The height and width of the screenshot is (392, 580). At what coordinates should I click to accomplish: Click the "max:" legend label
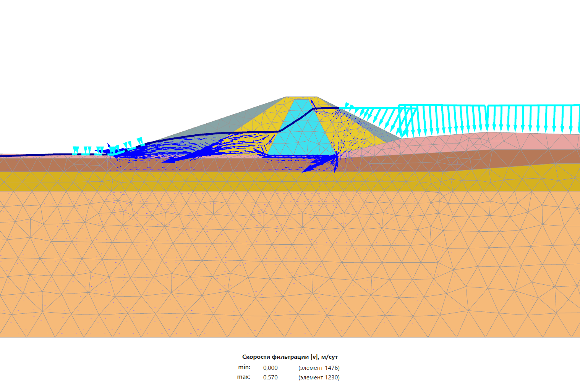pyautogui.click(x=243, y=377)
